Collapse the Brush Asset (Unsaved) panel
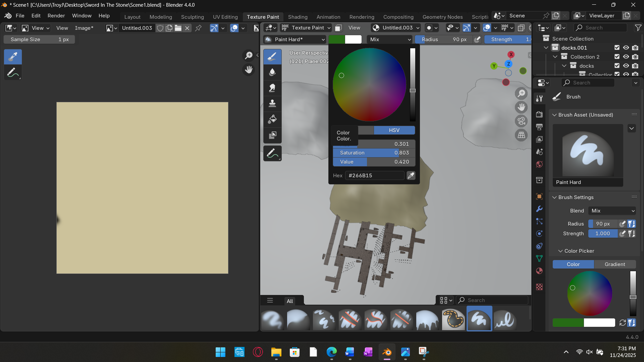 [555, 115]
